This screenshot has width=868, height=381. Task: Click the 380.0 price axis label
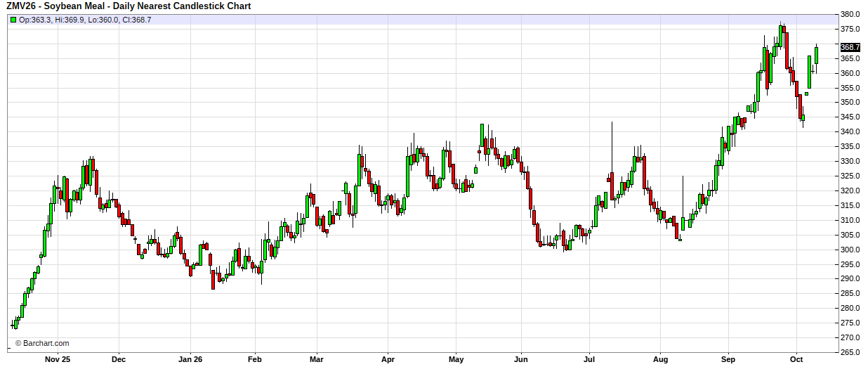[850, 14]
